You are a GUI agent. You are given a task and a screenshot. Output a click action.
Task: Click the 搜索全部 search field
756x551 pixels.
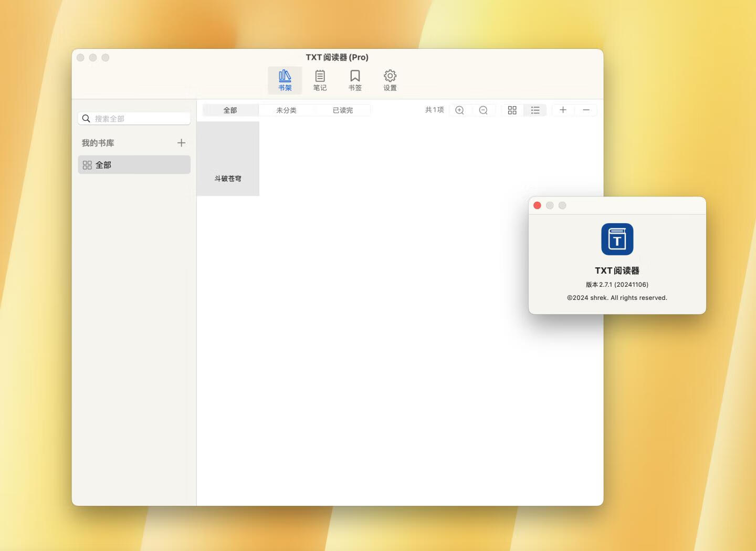134,119
